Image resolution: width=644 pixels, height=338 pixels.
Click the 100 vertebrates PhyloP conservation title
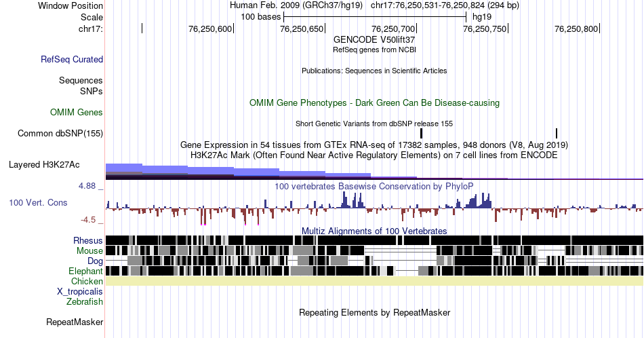(x=374, y=186)
